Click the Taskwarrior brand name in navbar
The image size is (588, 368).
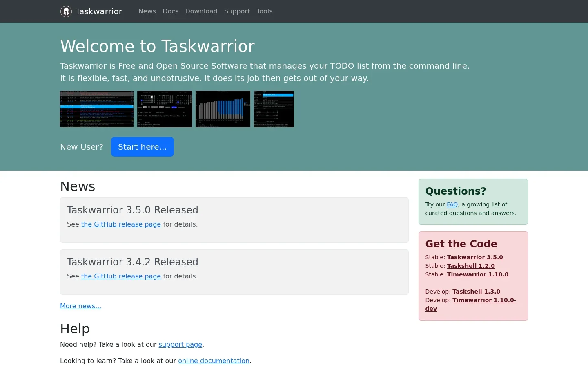click(x=99, y=11)
